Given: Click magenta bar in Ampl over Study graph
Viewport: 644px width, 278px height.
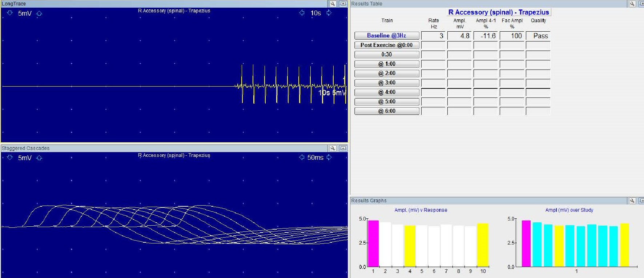Looking at the screenshot, I should [x=526, y=243].
